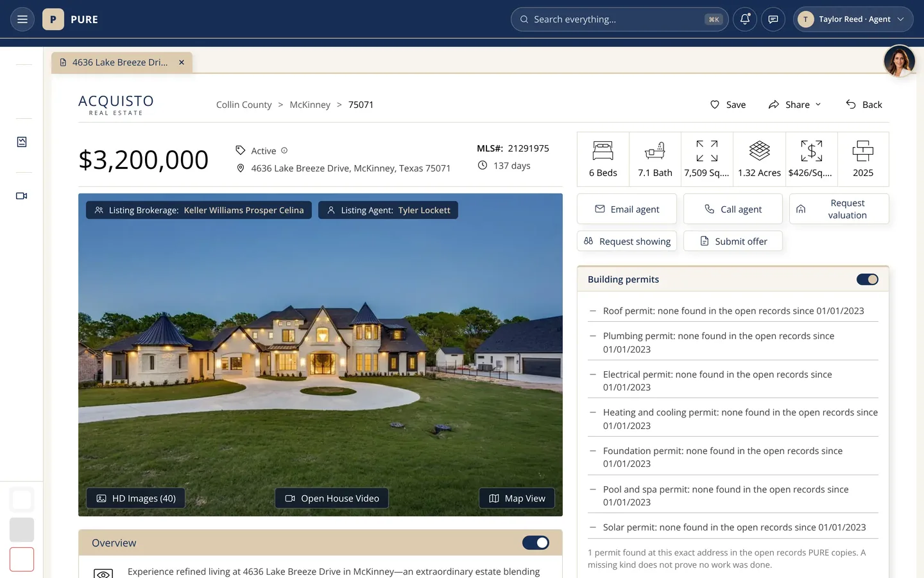Screen dimensions: 924x578
Task: Click the agent profile photo avatar
Action: click(x=899, y=62)
